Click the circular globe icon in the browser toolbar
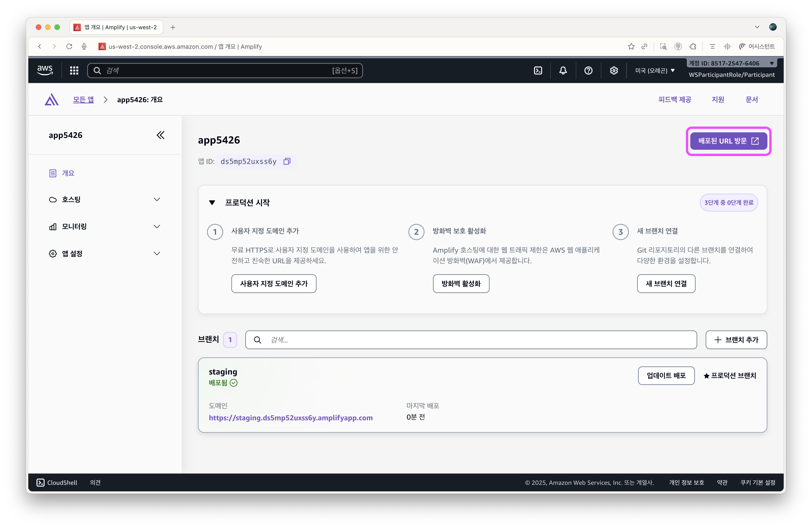Image resolution: width=812 pixels, height=528 pixels. tap(678, 46)
